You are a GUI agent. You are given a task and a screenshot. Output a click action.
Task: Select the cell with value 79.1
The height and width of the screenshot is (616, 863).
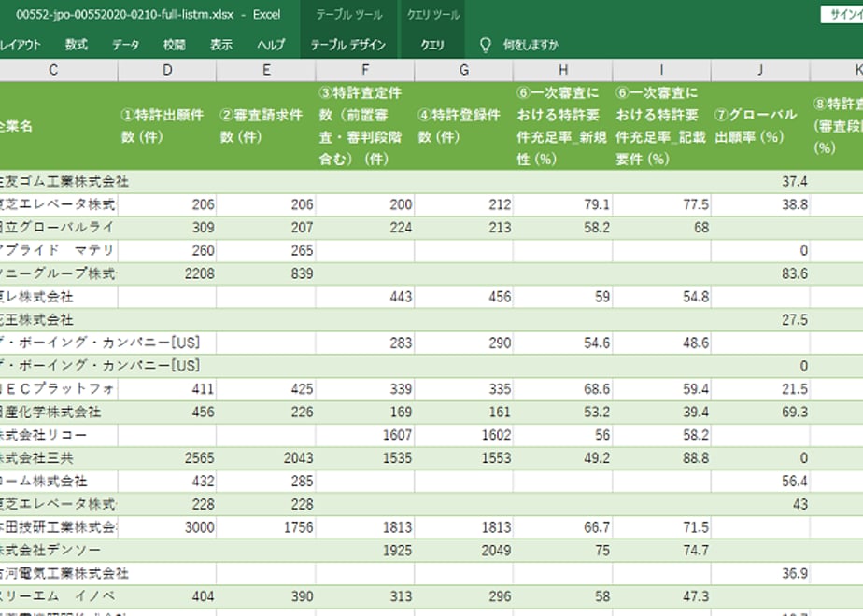pos(563,204)
